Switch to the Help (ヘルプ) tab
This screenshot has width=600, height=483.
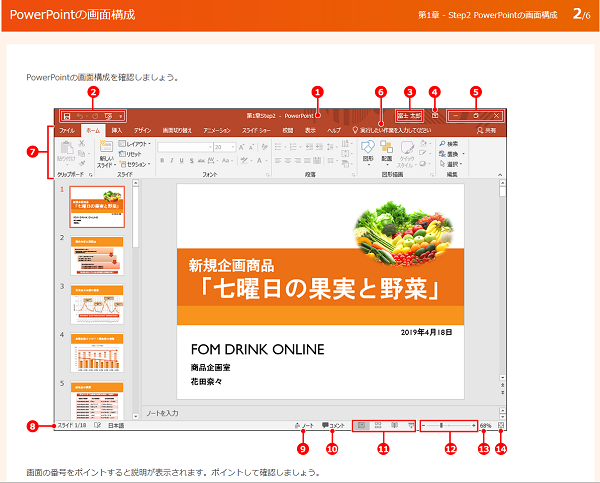334,131
